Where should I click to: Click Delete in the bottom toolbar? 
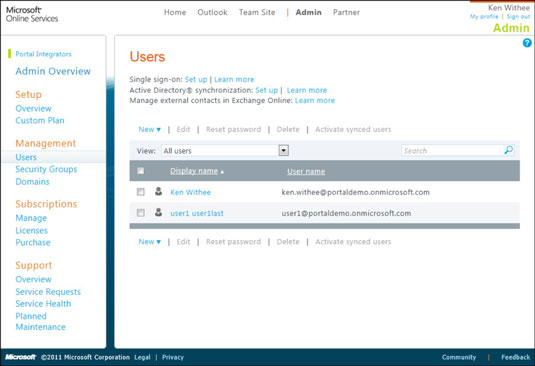[x=288, y=242]
